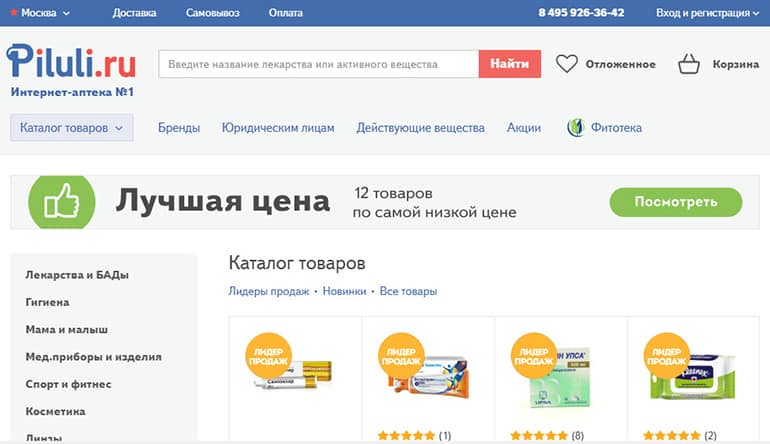Open the Фитотека link
770x444 pixels.
pyautogui.click(x=616, y=128)
